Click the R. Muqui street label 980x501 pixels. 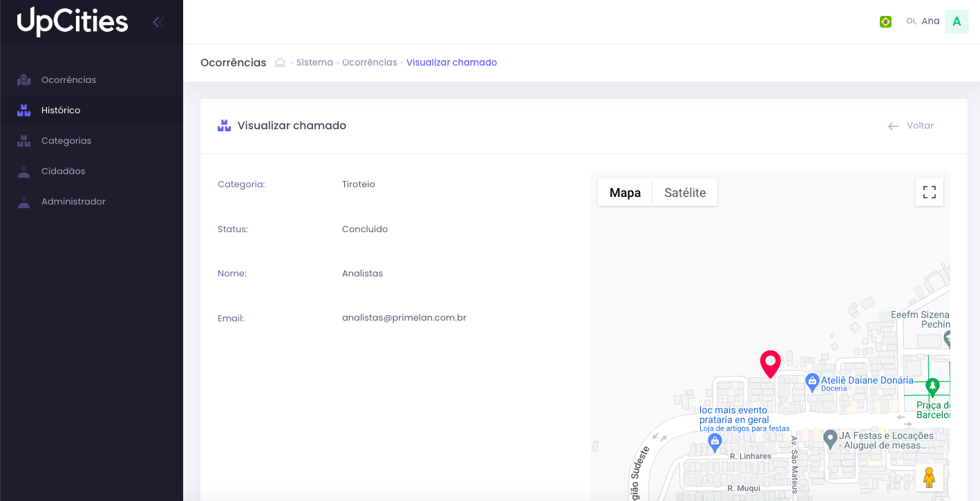[x=744, y=489]
